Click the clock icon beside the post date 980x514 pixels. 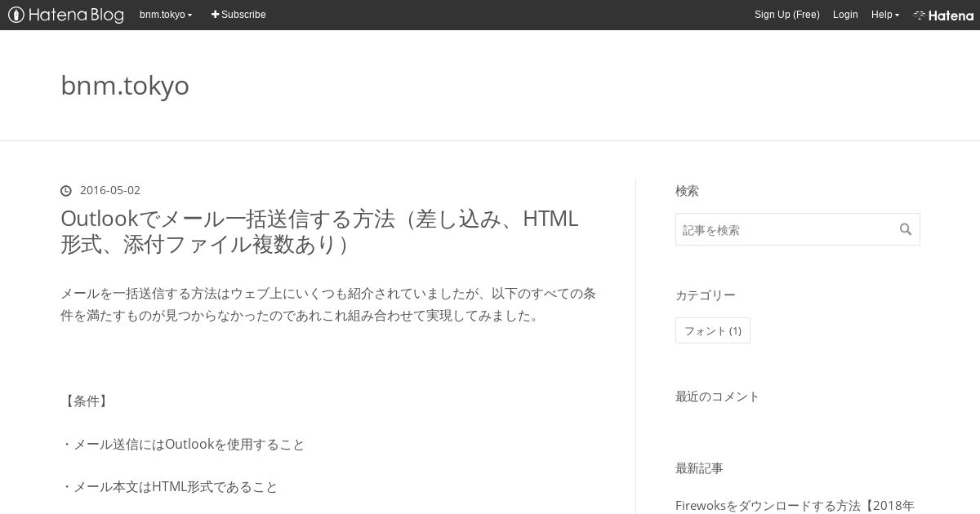[66, 191]
